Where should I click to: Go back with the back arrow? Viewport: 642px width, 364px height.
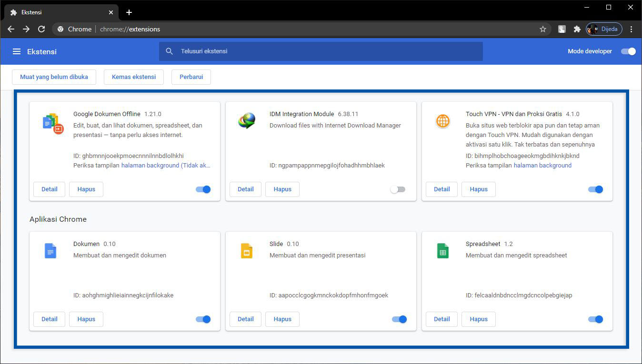click(11, 29)
